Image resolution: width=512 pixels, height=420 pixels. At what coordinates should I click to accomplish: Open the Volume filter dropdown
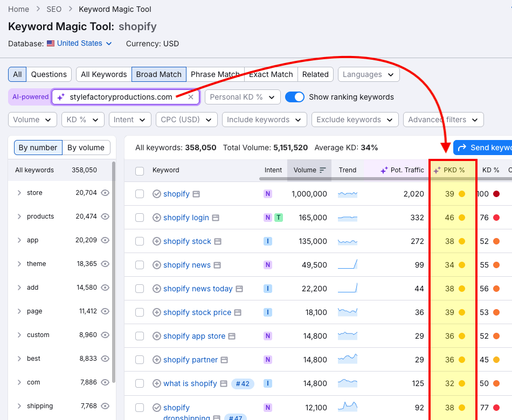pyautogui.click(x=32, y=120)
